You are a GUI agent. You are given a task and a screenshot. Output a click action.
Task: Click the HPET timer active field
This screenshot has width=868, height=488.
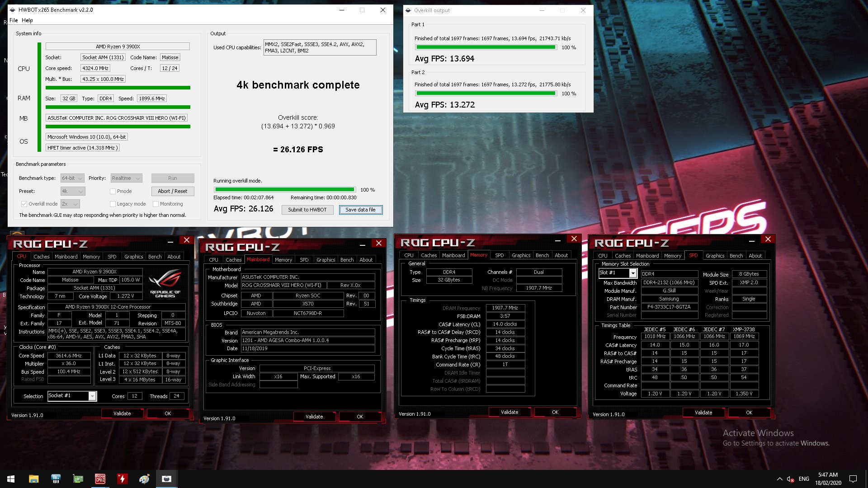pyautogui.click(x=83, y=148)
